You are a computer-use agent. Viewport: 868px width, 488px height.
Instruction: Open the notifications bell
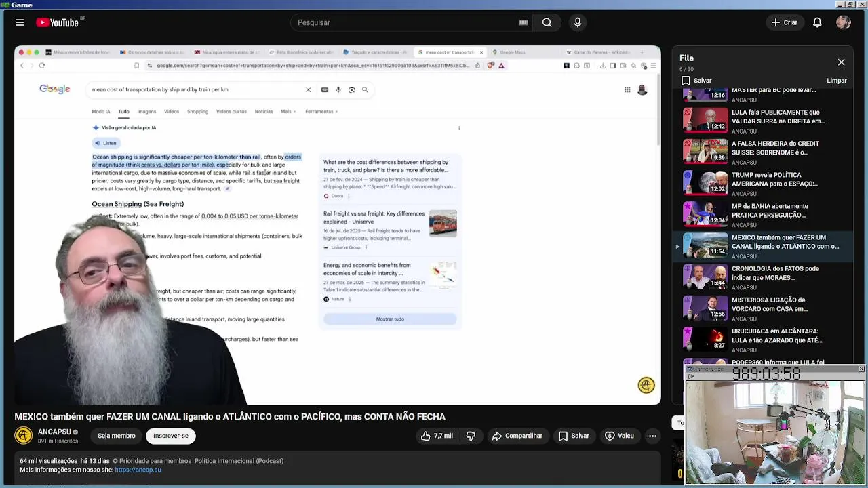point(817,22)
